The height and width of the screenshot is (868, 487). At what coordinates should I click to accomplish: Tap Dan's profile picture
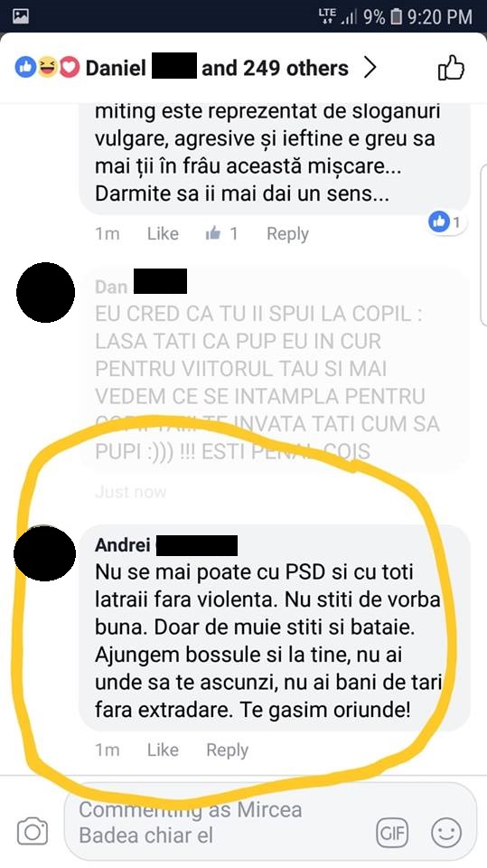[45, 292]
